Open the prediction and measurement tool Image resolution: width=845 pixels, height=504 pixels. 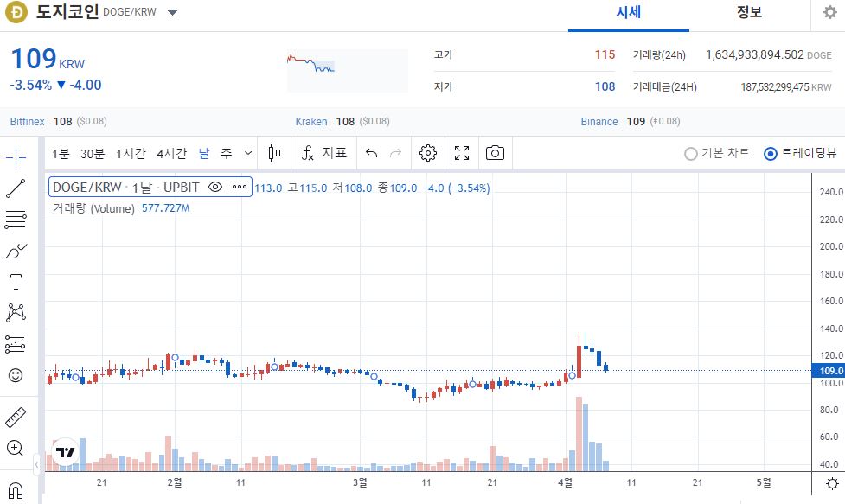(x=16, y=344)
